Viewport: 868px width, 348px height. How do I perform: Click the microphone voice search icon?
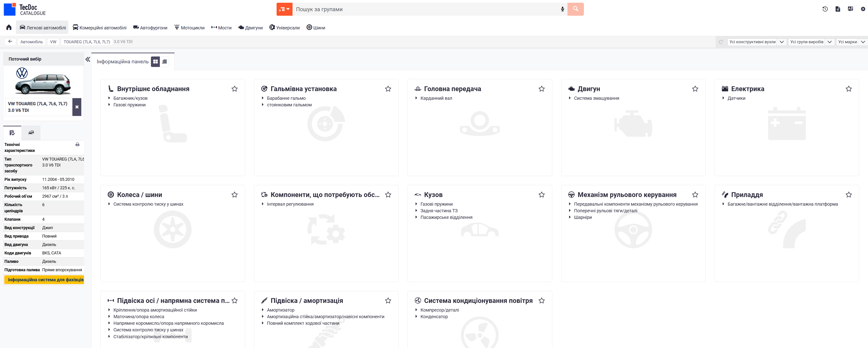pyautogui.click(x=562, y=9)
